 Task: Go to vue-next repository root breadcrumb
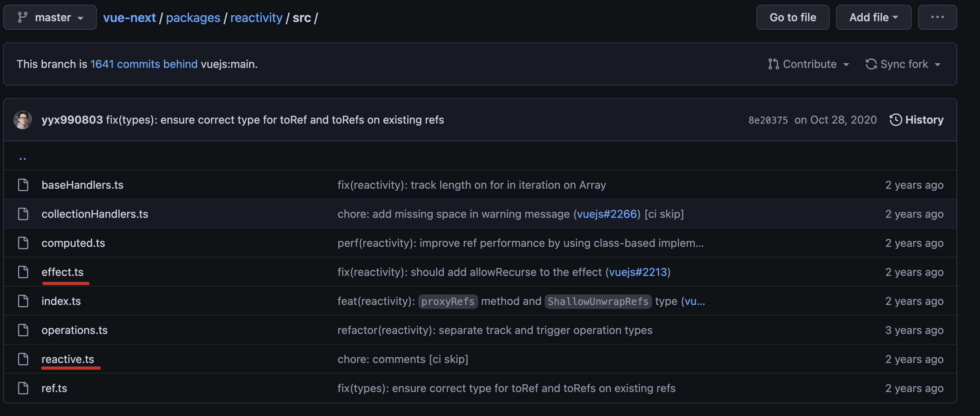click(x=129, y=18)
